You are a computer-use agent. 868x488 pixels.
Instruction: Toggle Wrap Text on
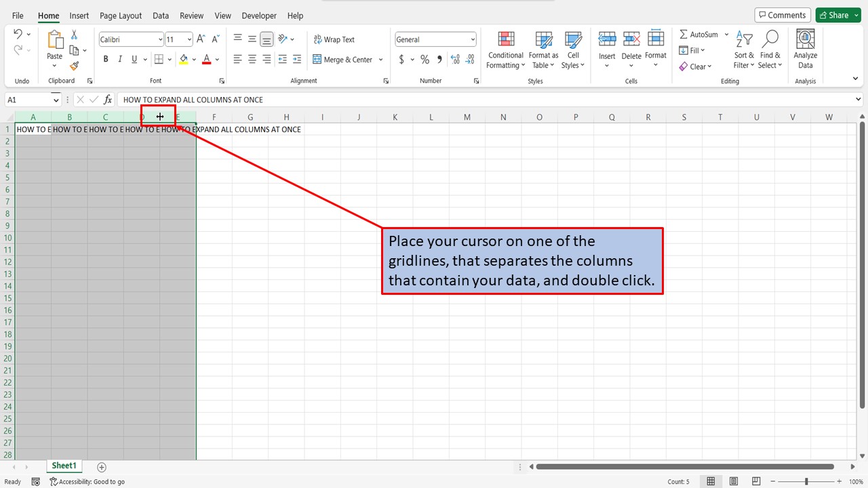point(334,39)
